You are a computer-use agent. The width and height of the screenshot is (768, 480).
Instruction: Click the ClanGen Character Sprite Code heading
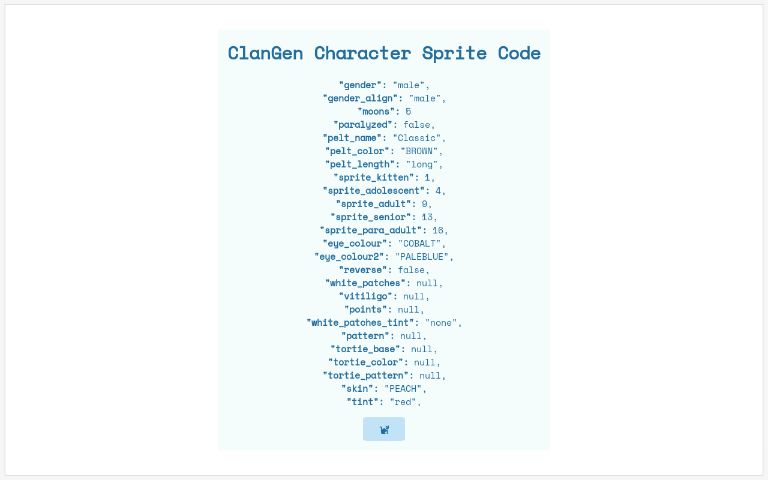384,53
